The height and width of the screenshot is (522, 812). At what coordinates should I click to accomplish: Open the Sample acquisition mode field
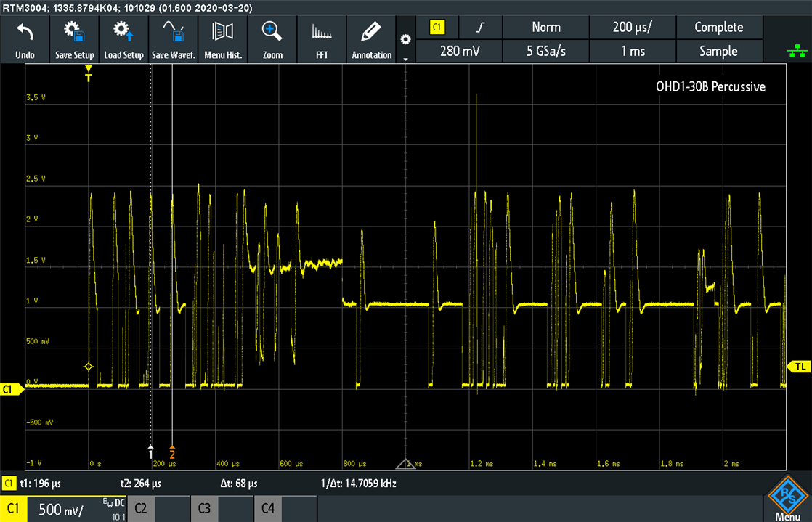pyautogui.click(x=719, y=52)
